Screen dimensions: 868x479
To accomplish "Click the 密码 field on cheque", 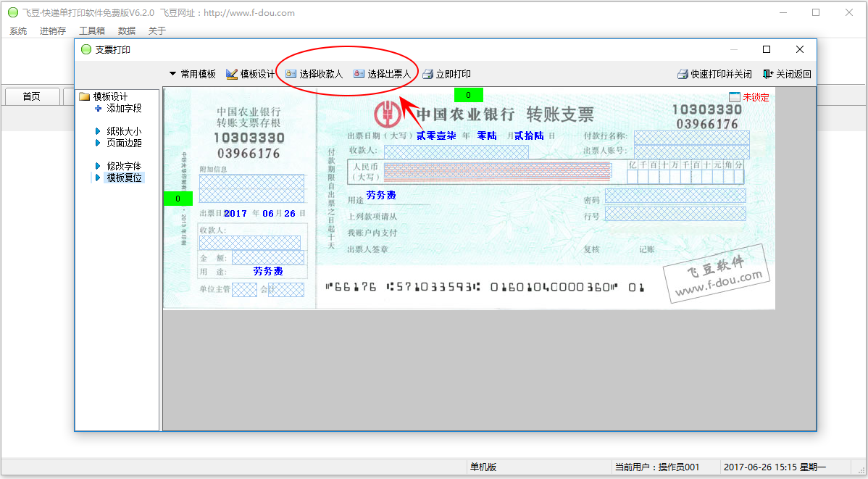I will tap(675, 196).
